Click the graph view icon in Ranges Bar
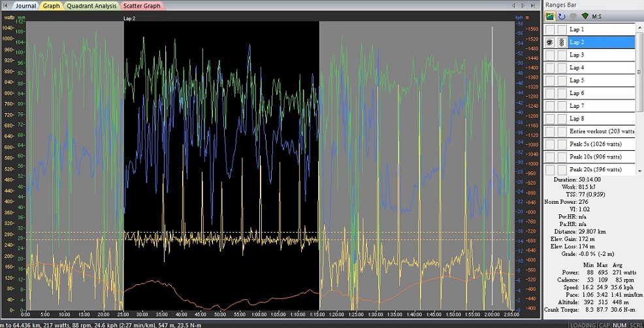The height and width of the screenshot is (328, 644). [x=551, y=16]
